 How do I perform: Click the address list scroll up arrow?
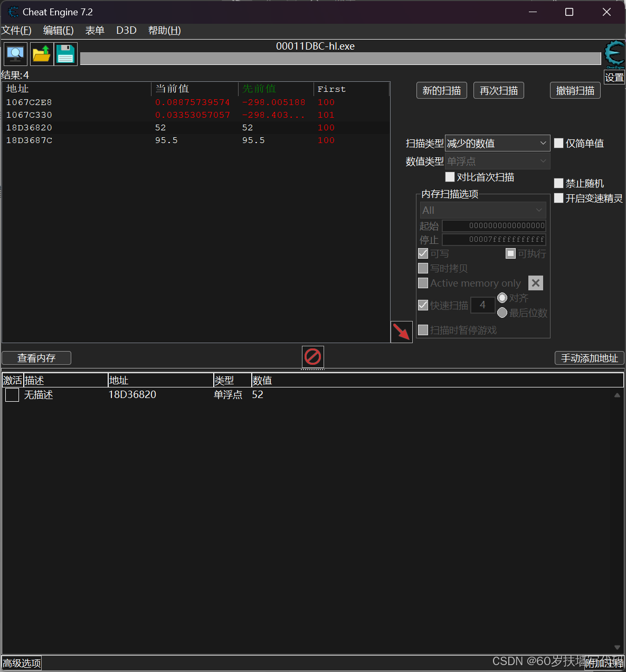coord(617,395)
